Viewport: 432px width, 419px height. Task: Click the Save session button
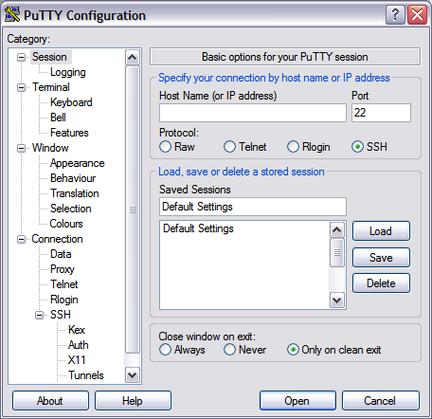381,257
